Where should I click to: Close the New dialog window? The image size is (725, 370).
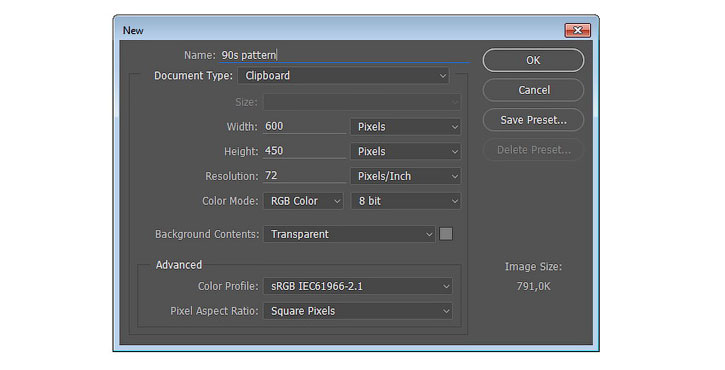click(x=578, y=31)
